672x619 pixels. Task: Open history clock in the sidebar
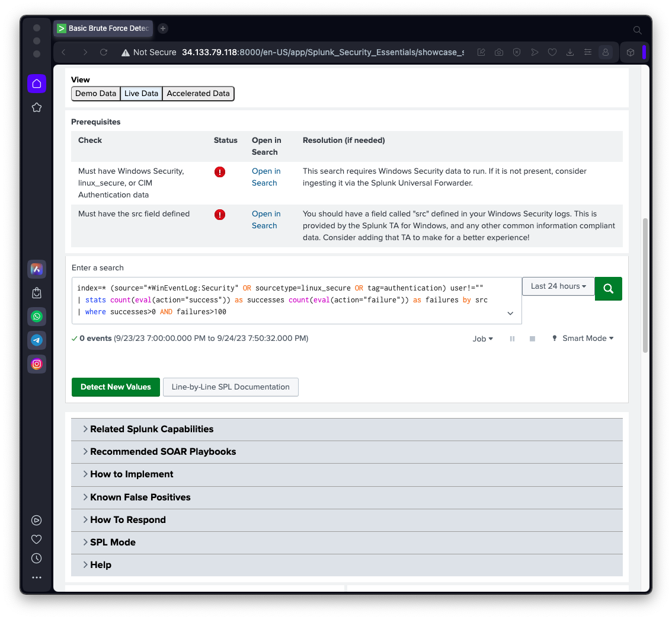coord(36,558)
